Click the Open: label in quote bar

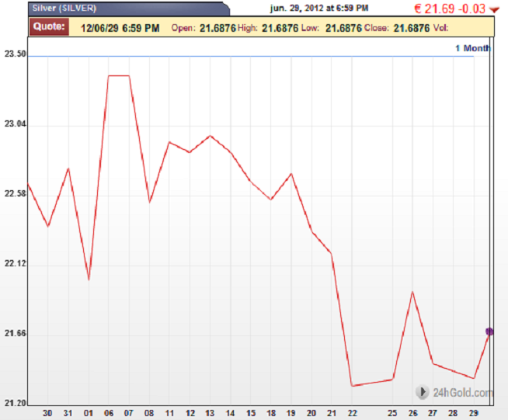(183, 28)
